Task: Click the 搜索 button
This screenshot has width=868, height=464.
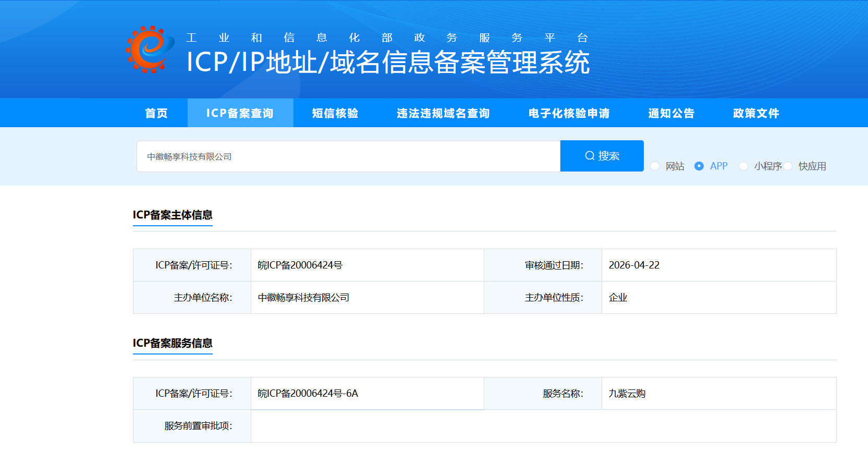Action: (x=602, y=156)
